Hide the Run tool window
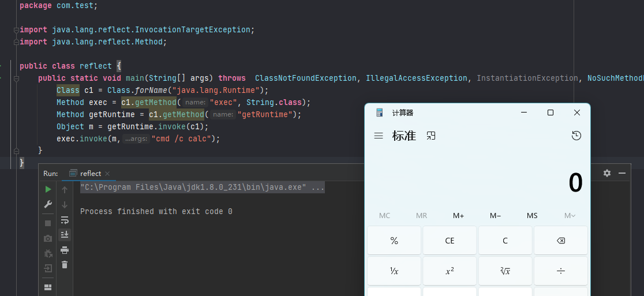 point(622,173)
